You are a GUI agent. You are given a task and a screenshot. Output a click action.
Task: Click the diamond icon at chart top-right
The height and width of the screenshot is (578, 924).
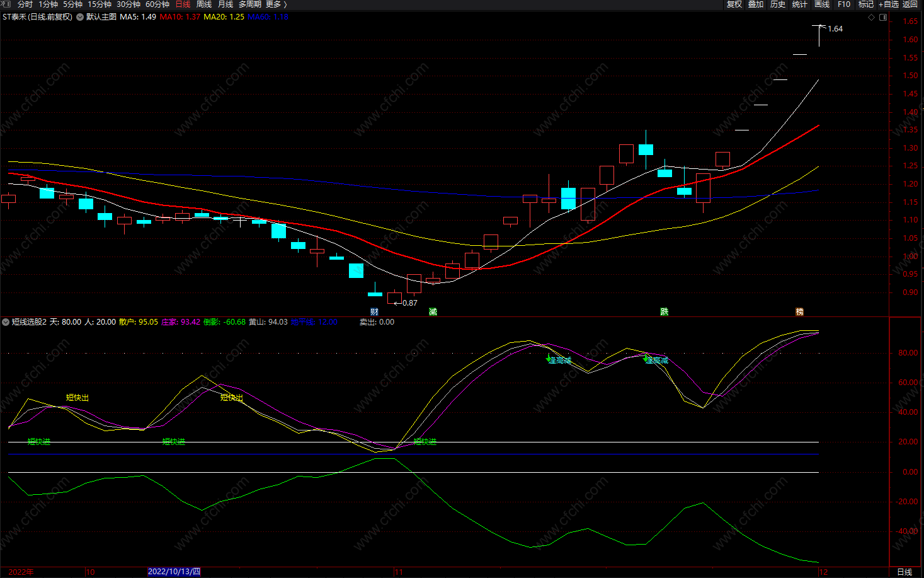(872, 18)
